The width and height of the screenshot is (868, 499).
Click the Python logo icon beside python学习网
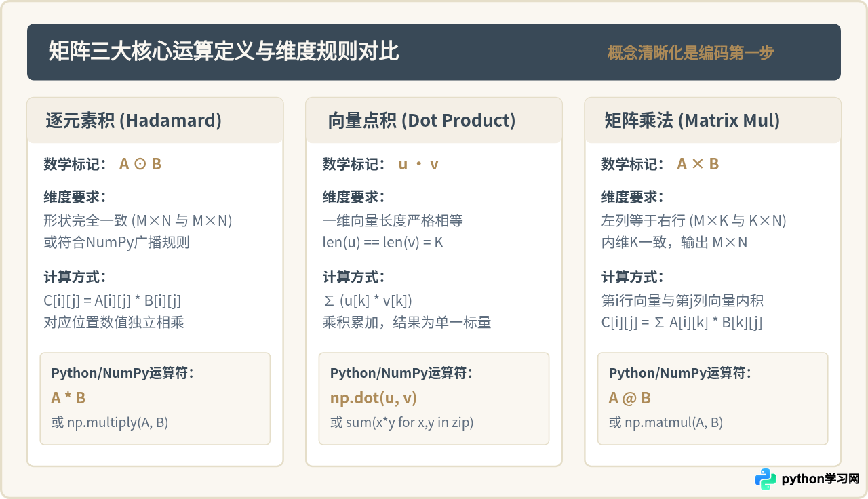pyautogui.click(x=766, y=479)
